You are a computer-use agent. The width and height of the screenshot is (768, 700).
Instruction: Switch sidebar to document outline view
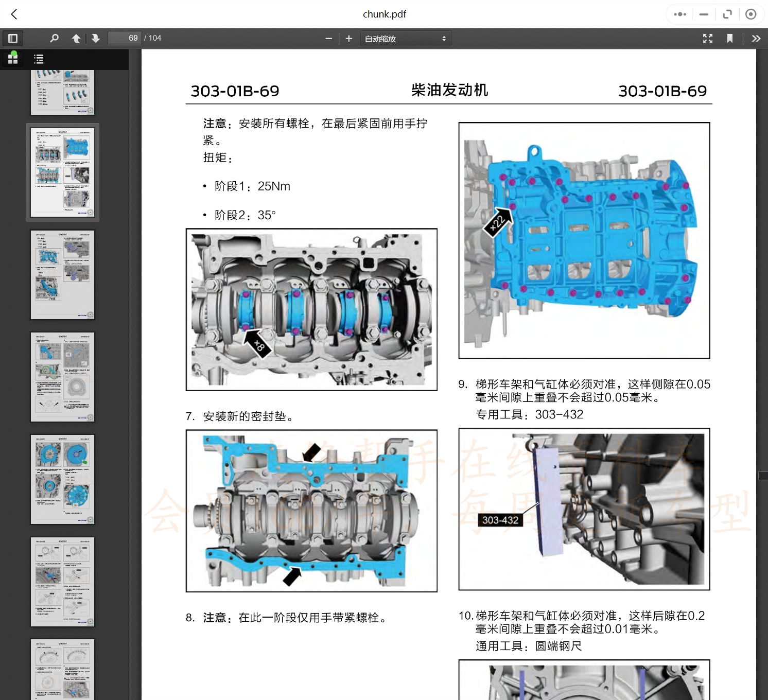point(39,58)
